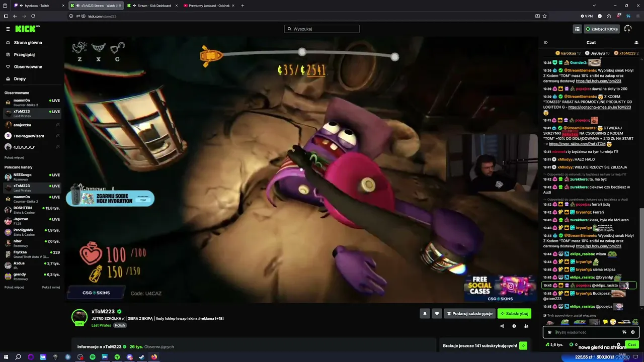Open Windows taskbar search
This screenshot has height=362, width=644.
(x=18, y=357)
